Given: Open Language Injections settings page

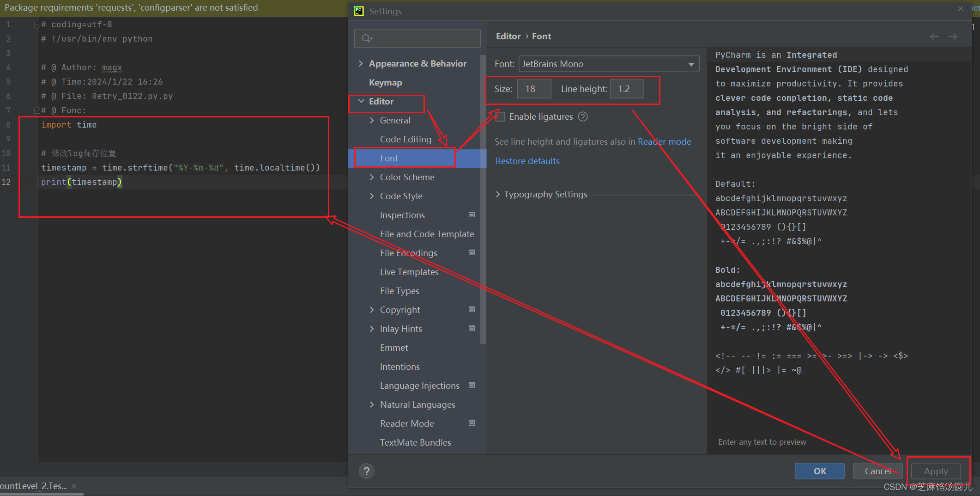Looking at the screenshot, I should (420, 386).
